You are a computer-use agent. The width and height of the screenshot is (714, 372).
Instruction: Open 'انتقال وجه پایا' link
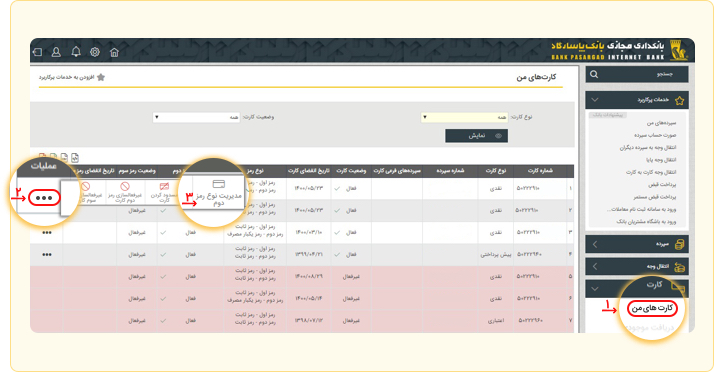[661, 160]
